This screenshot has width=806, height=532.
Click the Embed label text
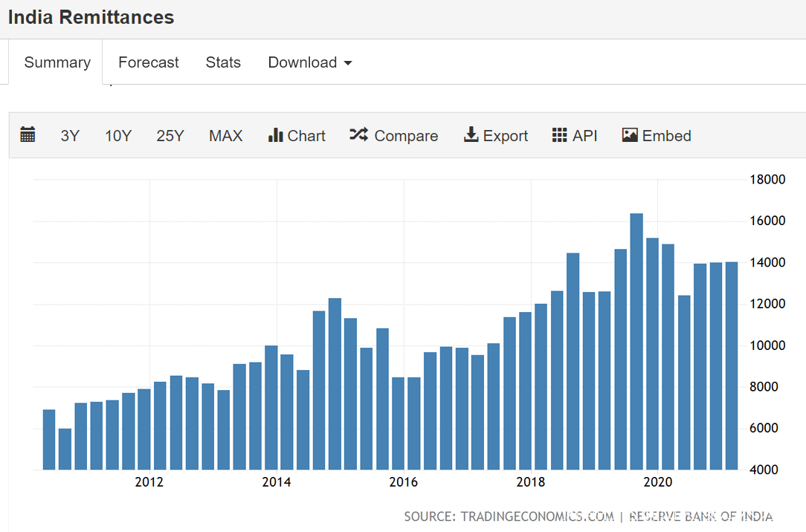(666, 136)
